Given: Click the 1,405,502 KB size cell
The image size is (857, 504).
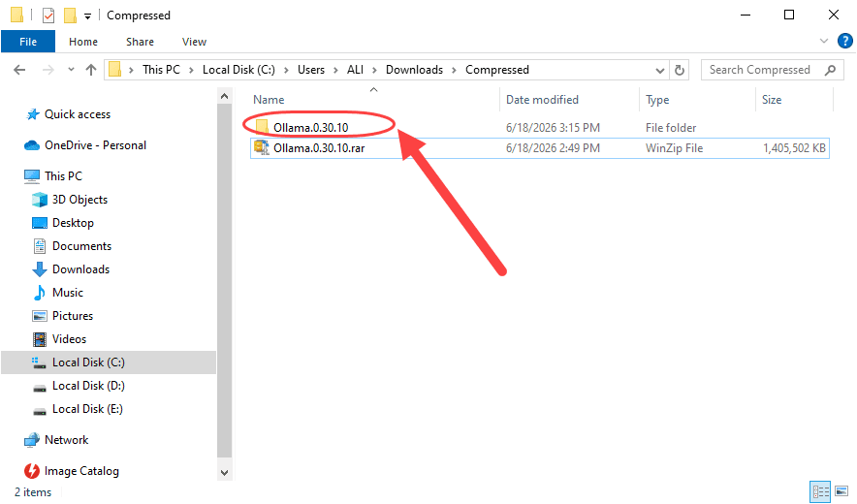Looking at the screenshot, I should [x=794, y=148].
